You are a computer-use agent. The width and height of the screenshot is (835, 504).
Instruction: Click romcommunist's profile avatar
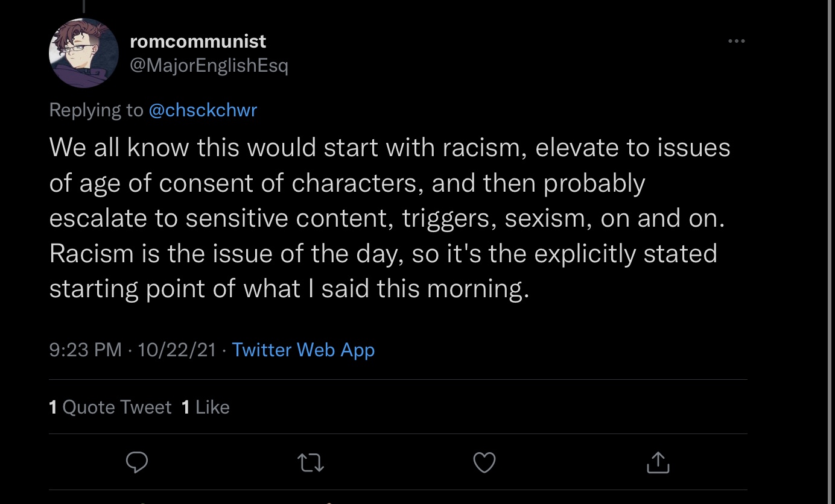[x=83, y=53]
